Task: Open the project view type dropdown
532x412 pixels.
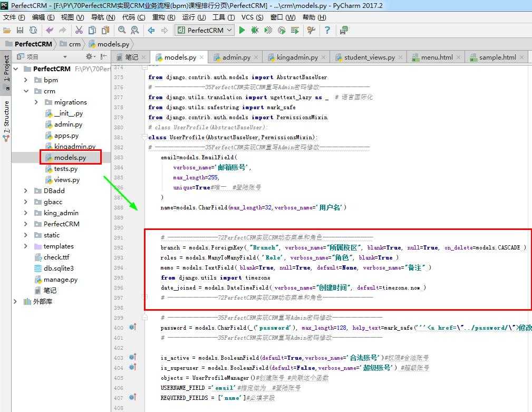Action: click(x=65, y=56)
